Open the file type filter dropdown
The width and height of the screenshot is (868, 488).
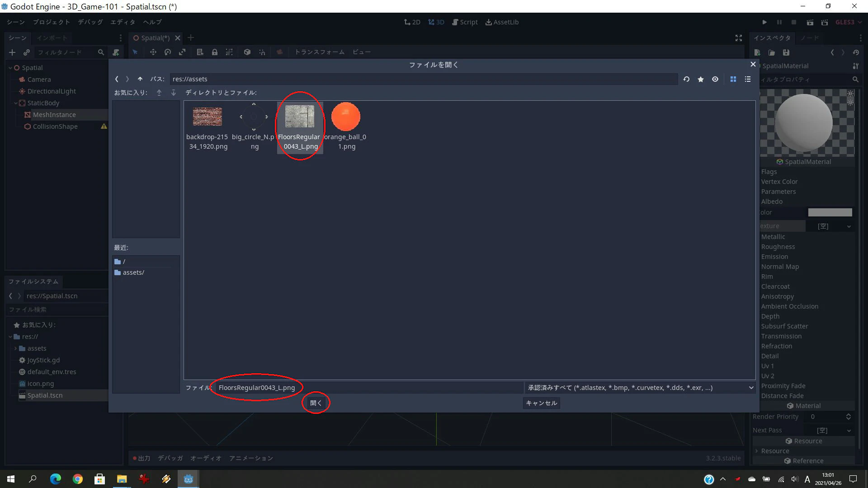click(x=640, y=388)
